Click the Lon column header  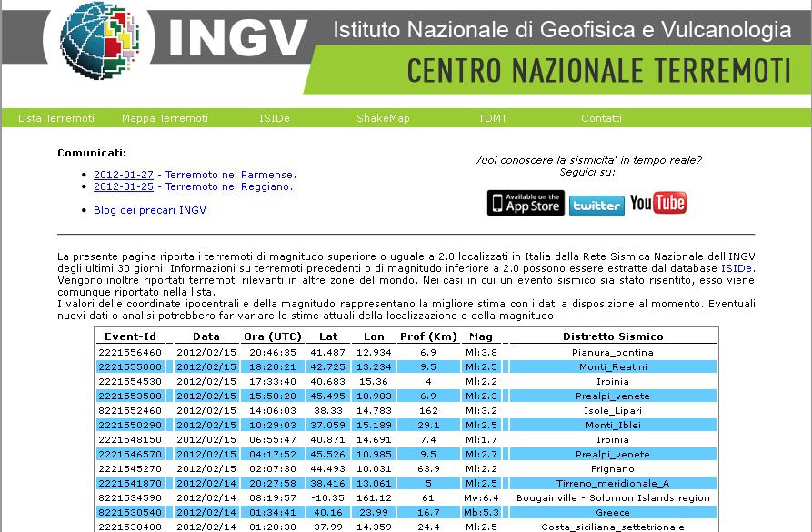[x=374, y=336]
